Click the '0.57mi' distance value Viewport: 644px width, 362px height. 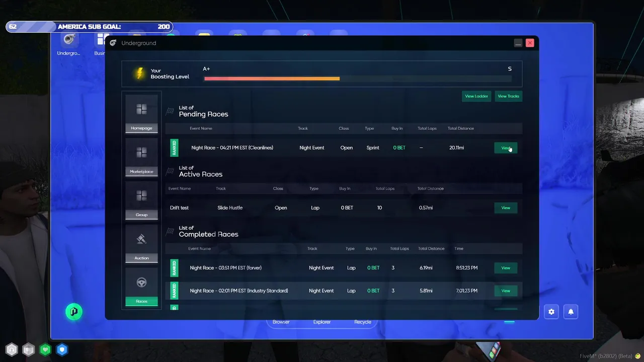(x=426, y=208)
